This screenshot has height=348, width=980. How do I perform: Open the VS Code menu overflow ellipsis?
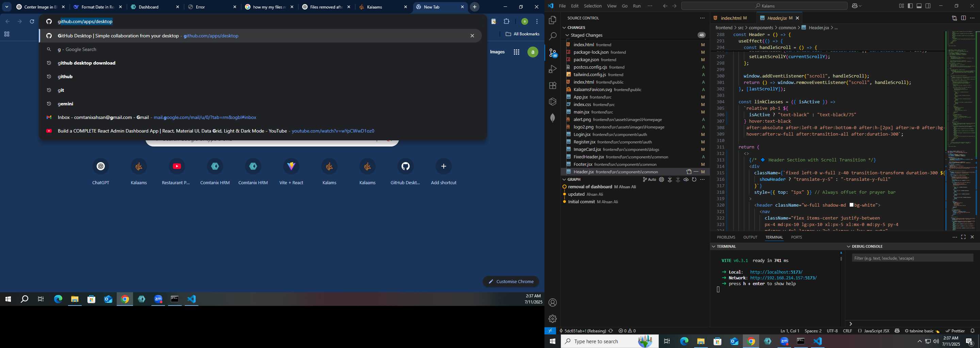(650, 6)
